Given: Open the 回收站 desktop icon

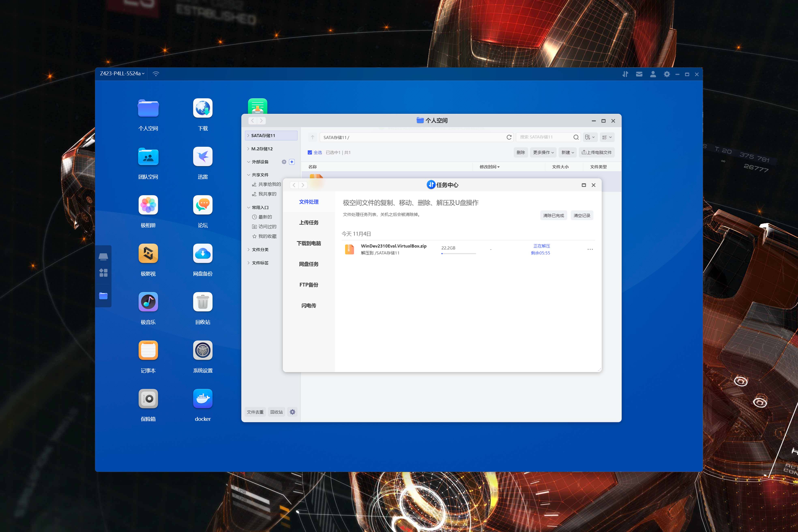Looking at the screenshot, I should click(203, 302).
